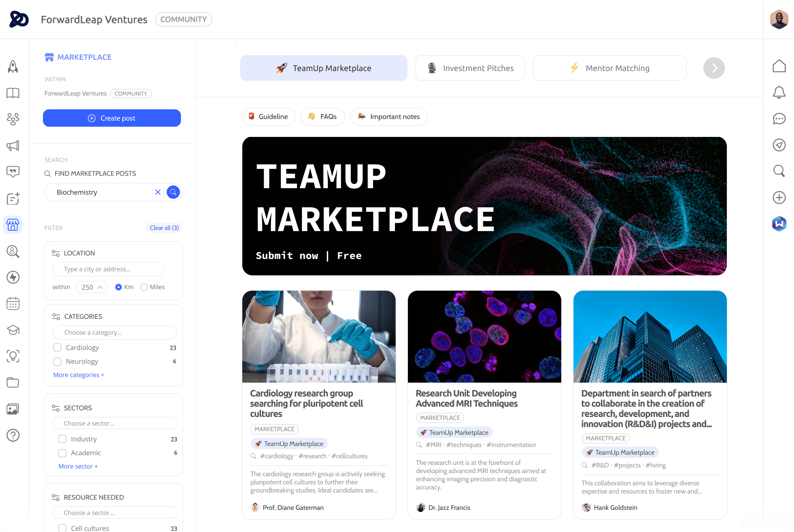Select the marketplace store icon in left sidebar

click(13, 224)
